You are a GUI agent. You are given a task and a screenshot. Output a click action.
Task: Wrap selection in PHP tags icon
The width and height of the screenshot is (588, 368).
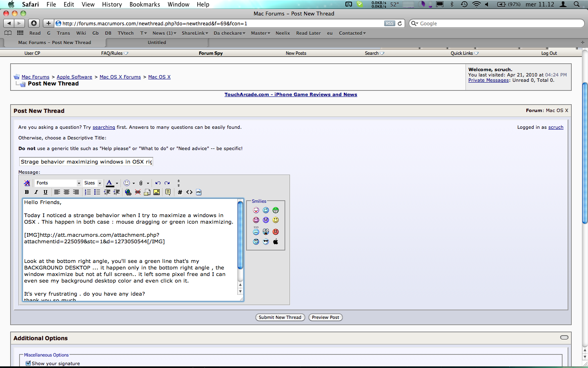tap(199, 192)
